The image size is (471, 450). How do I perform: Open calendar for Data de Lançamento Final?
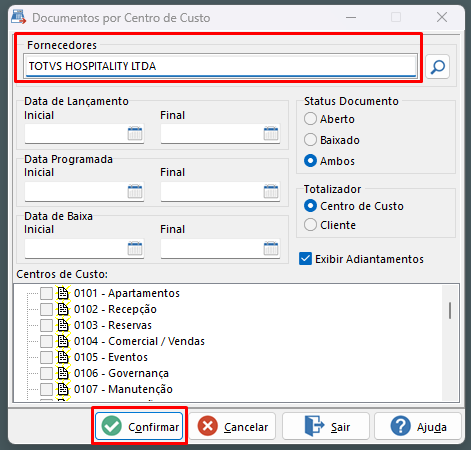point(271,133)
